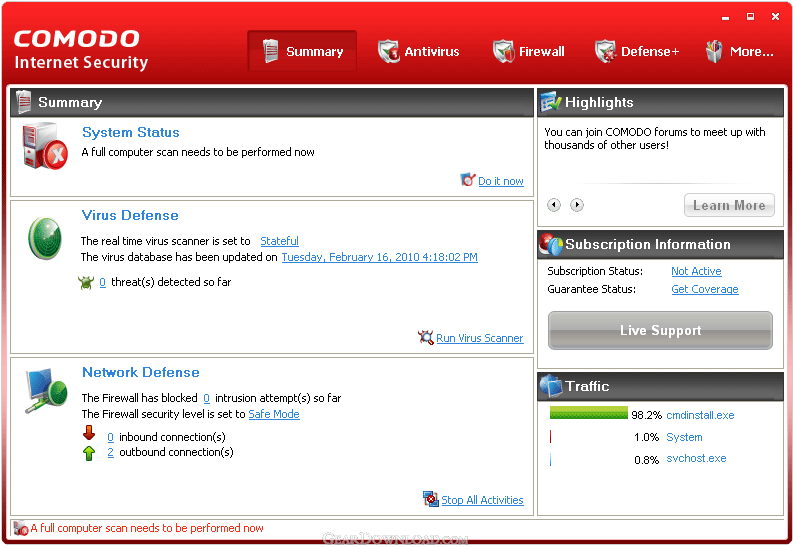Image resolution: width=793 pixels, height=548 pixels.
Task: Click the Antivirus shield icon
Action: coord(389,51)
